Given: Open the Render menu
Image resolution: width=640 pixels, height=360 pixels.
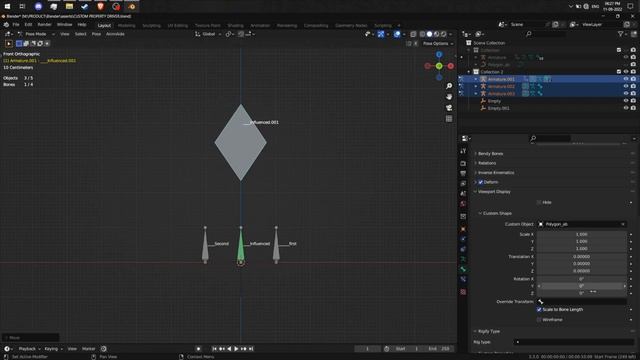Looking at the screenshot, I should click(x=44, y=25).
